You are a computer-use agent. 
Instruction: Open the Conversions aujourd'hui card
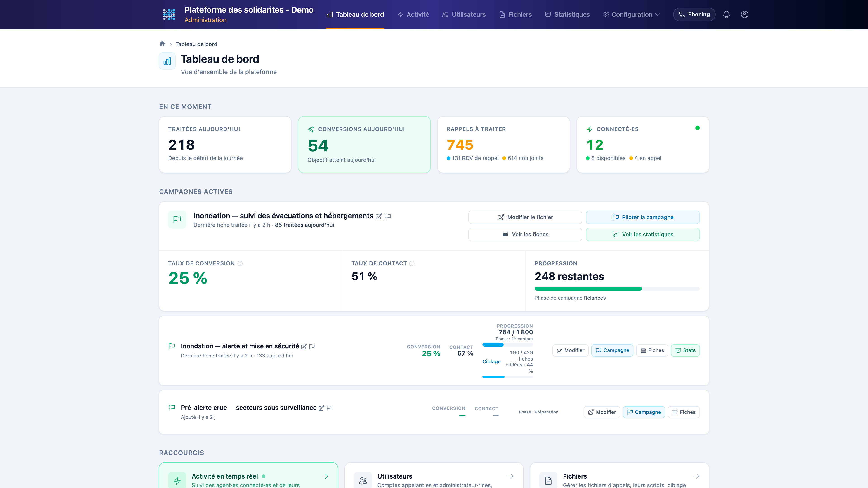[x=364, y=145]
